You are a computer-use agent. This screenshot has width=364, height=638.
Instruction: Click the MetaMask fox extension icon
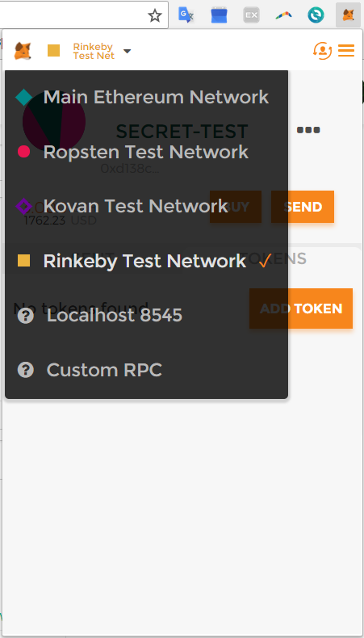coord(348,15)
